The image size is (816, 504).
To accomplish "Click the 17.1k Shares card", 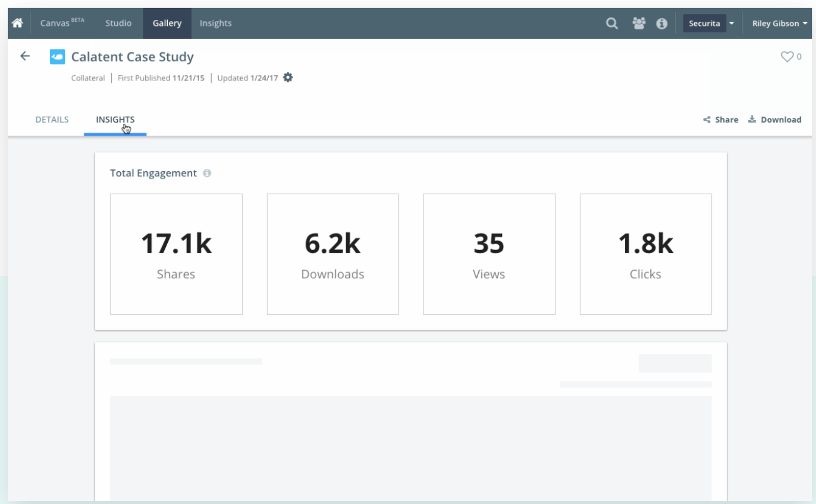I will pos(176,254).
